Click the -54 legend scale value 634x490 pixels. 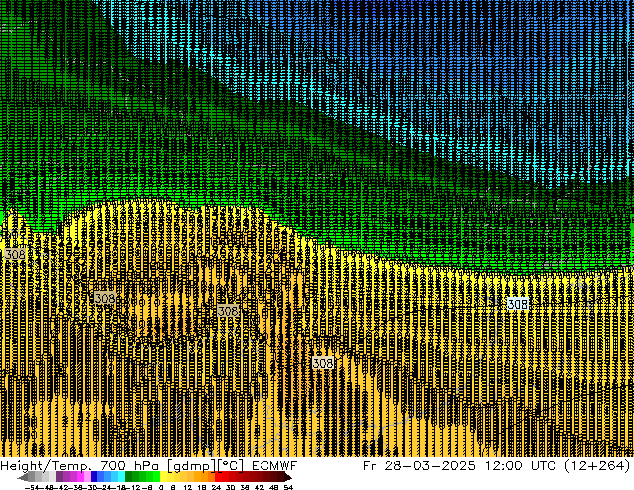[x=33, y=487]
